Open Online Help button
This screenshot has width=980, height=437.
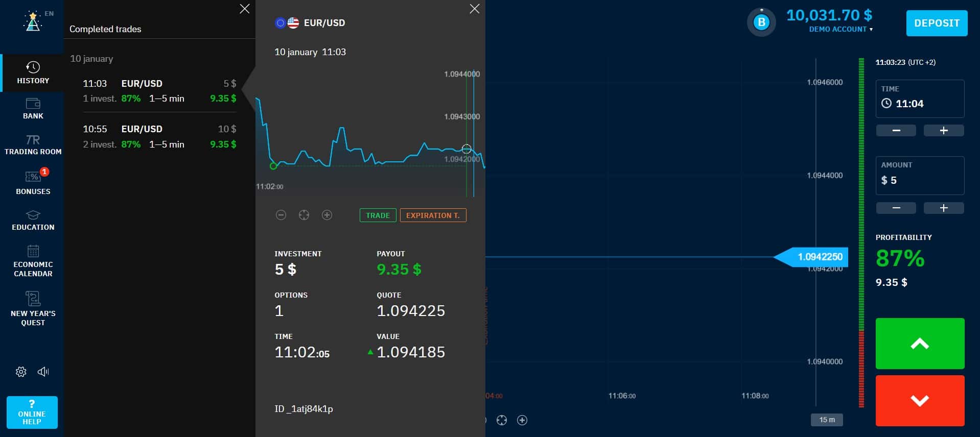pyautogui.click(x=32, y=412)
